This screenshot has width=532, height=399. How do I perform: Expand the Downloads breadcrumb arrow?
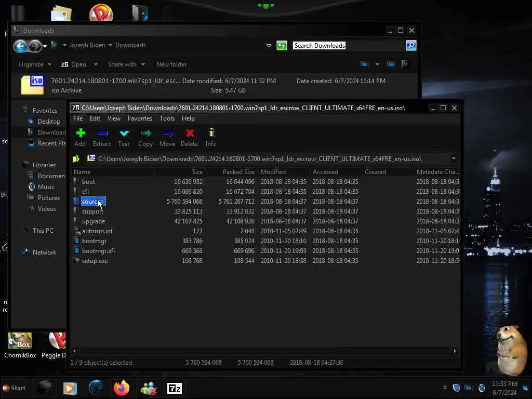tap(110, 45)
